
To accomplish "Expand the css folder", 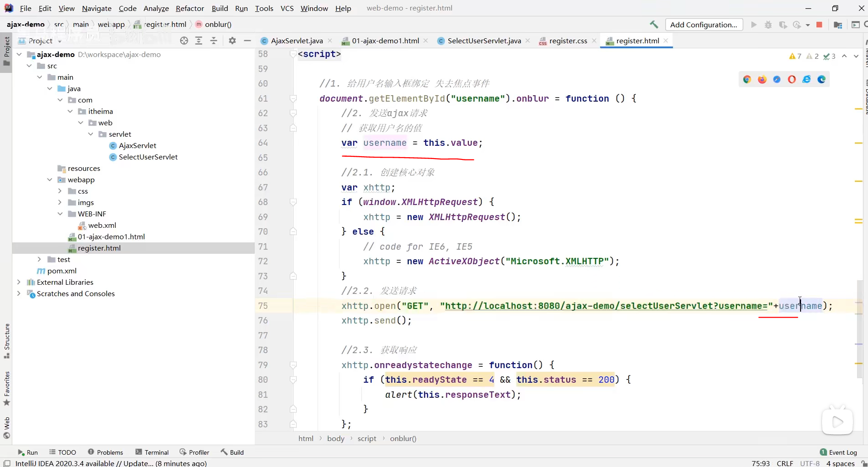I will pyautogui.click(x=60, y=191).
